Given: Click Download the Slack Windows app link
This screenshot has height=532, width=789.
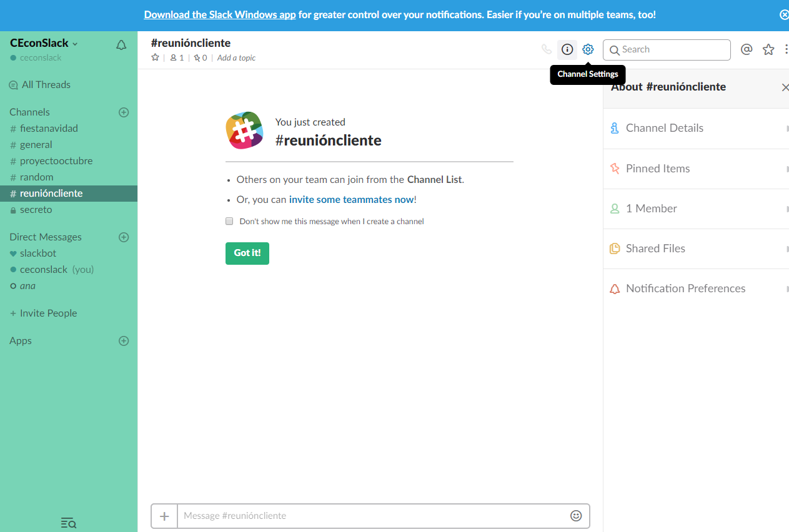Looking at the screenshot, I should [220, 14].
